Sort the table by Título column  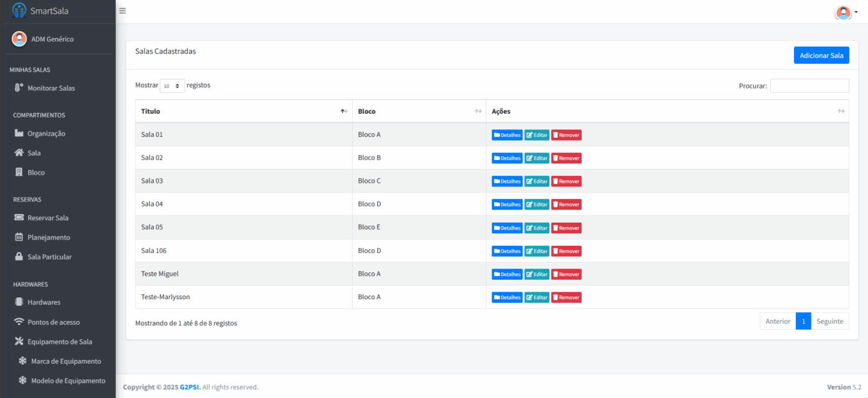point(243,111)
